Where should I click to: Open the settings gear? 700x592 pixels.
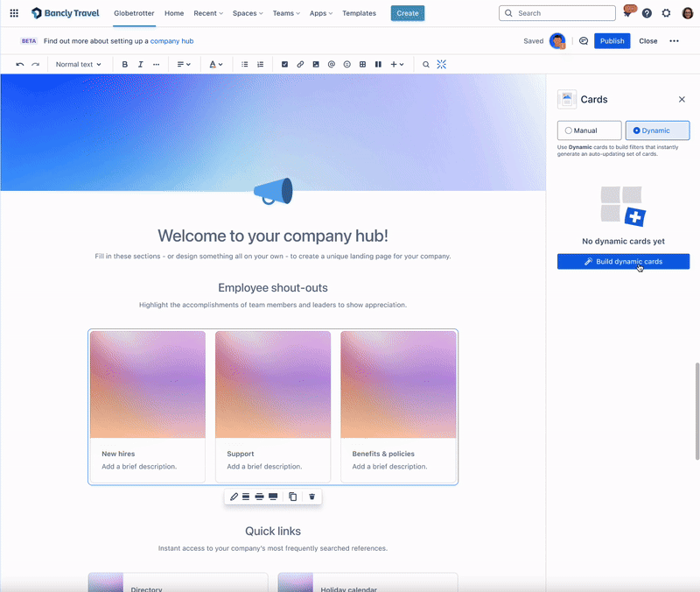click(x=666, y=13)
